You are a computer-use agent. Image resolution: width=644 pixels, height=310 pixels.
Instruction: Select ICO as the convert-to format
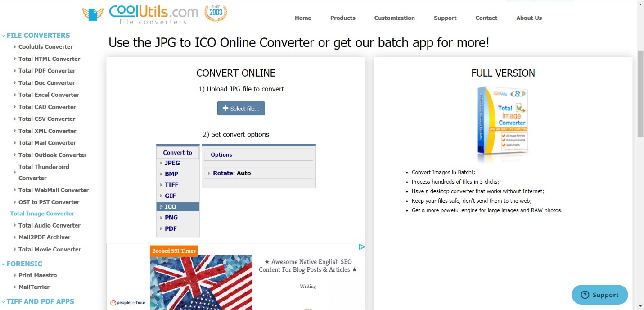click(178, 206)
